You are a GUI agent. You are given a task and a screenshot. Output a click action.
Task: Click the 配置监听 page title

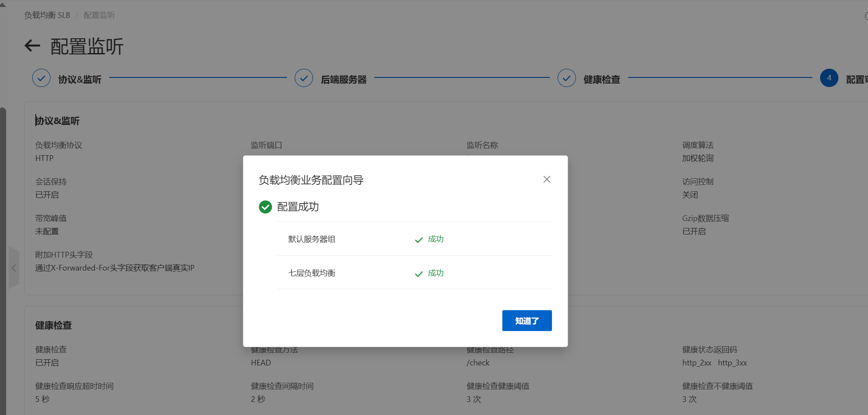coord(87,47)
